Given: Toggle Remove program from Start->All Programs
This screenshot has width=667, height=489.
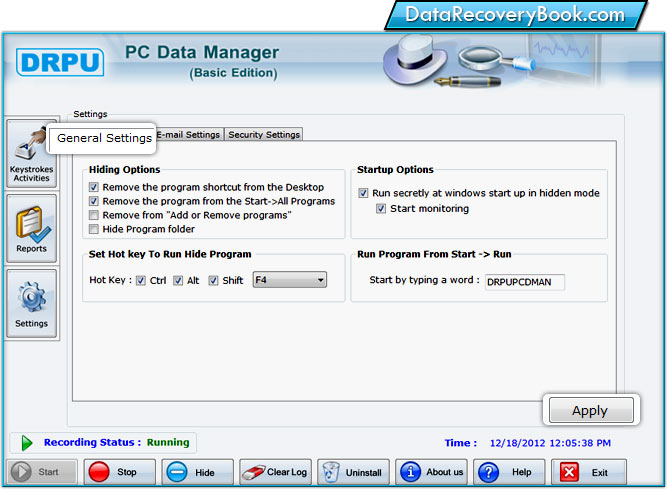Looking at the screenshot, I should (x=94, y=201).
